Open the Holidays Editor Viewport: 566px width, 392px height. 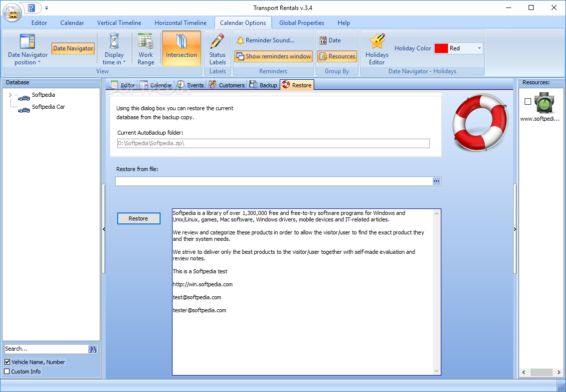tap(377, 49)
